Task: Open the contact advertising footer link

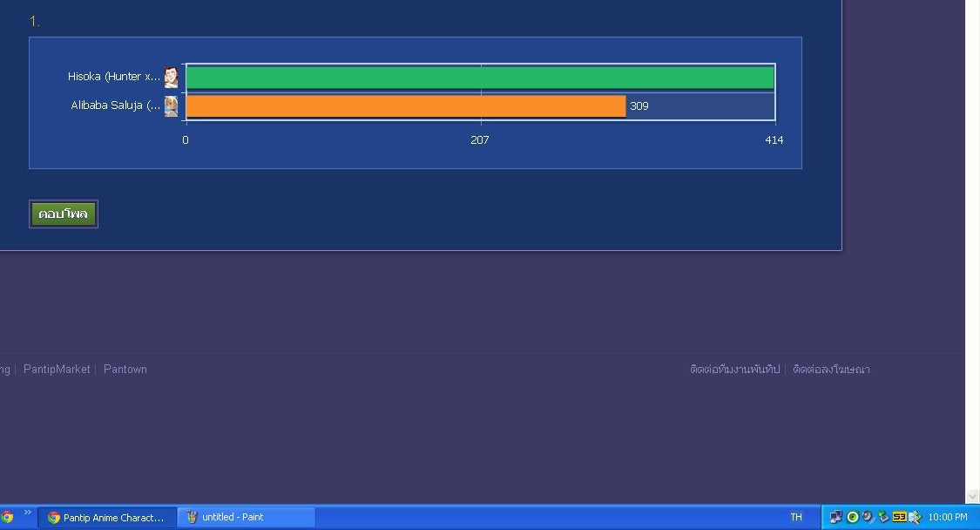Action: [831, 370]
